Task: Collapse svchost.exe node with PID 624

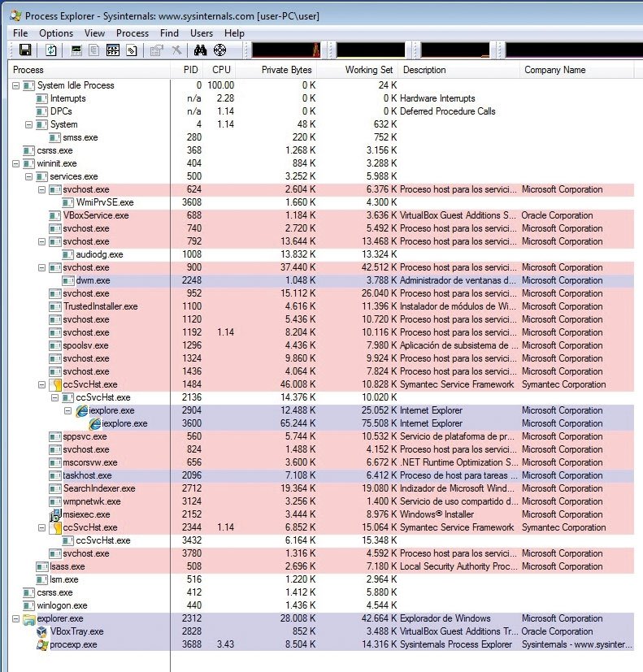Action: [x=42, y=189]
